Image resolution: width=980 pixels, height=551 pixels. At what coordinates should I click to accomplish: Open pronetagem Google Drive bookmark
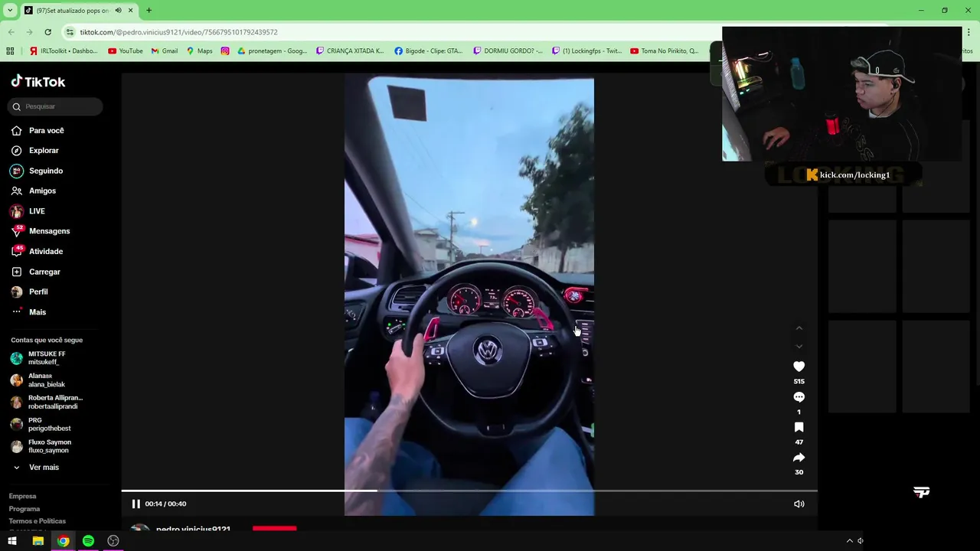tap(272, 51)
